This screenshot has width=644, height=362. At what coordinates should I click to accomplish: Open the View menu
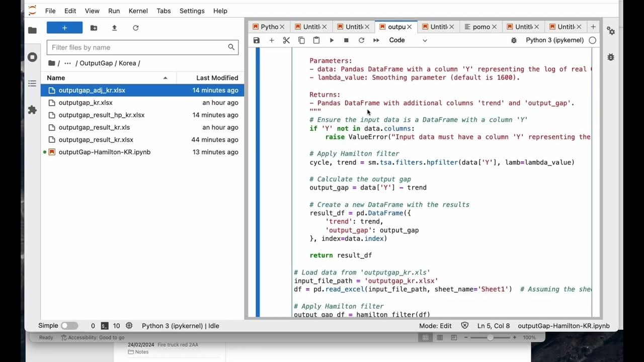click(x=92, y=11)
